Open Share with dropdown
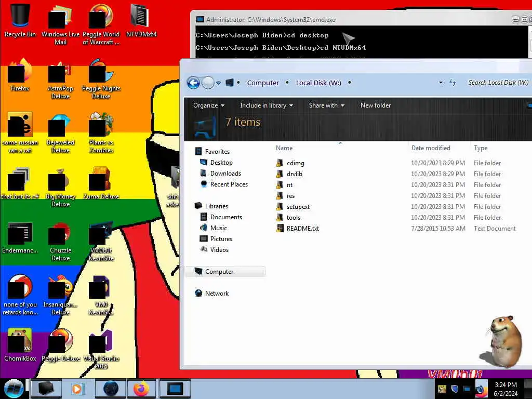This screenshot has height=399, width=532. point(326,105)
